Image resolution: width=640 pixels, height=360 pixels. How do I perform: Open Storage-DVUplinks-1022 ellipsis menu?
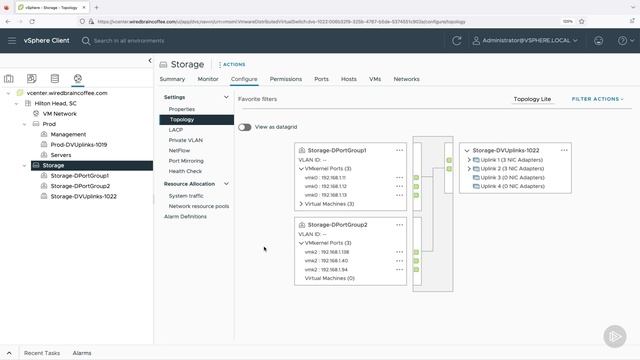pyautogui.click(x=564, y=150)
